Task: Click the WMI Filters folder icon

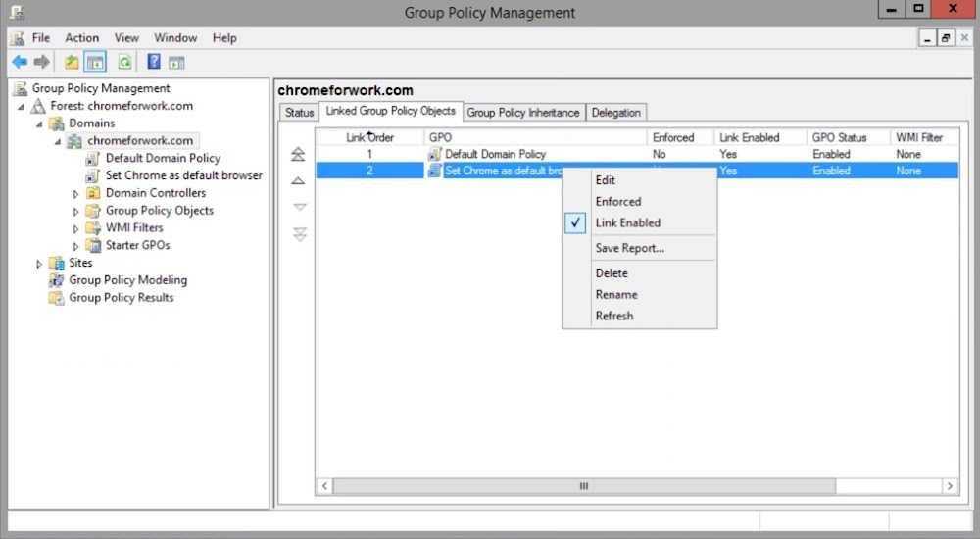Action: tap(93, 228)
